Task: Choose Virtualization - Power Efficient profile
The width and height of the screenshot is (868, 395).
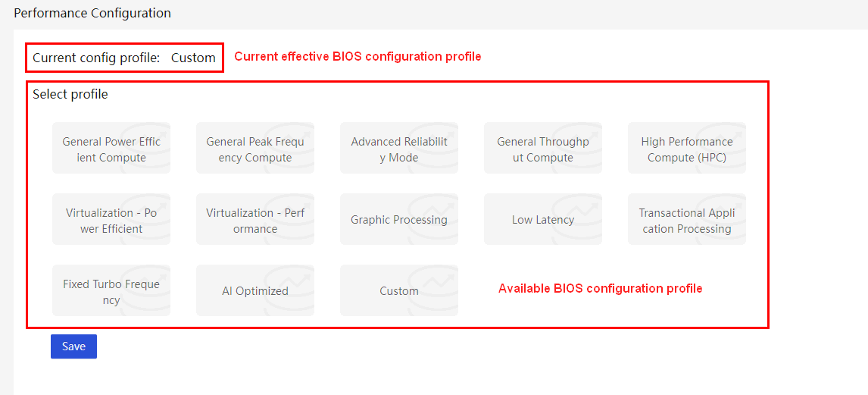Action: [x=111, y=219]
